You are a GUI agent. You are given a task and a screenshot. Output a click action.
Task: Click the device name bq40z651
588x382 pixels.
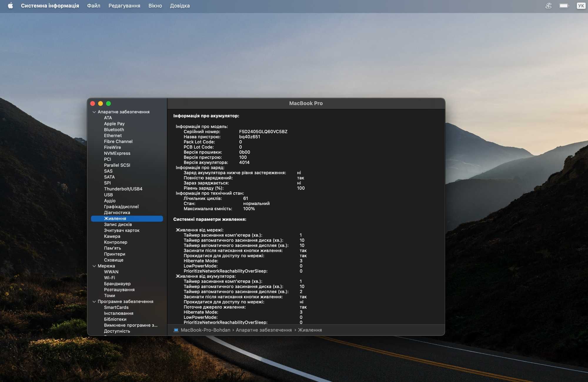coord(250,137)
